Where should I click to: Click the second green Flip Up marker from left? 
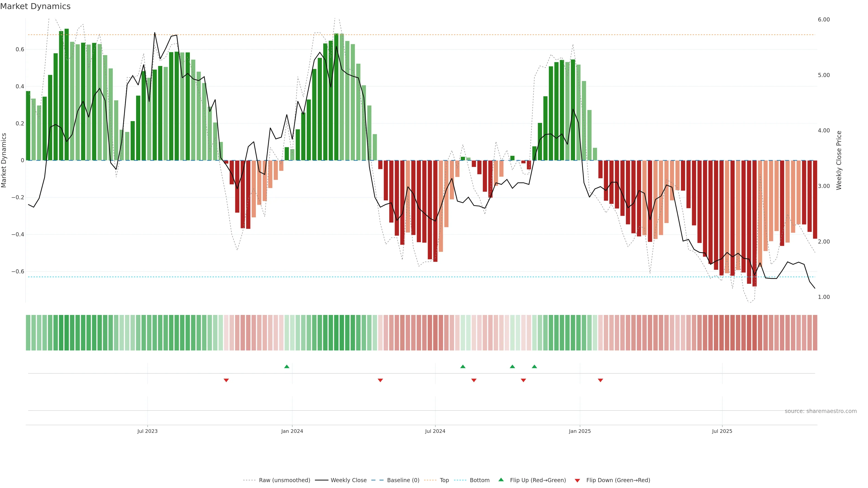[x=463, y=366]
